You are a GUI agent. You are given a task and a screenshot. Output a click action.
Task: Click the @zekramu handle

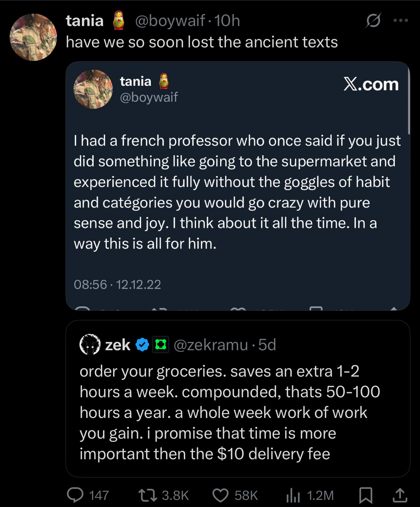pyautogui.click(x=211, y=345)
